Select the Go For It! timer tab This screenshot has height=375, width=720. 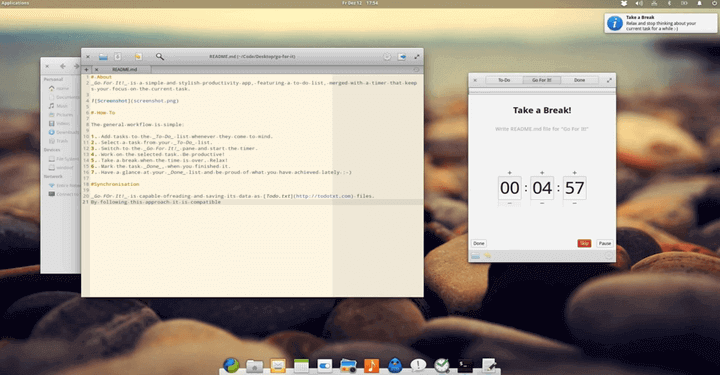tap(542, 80)
